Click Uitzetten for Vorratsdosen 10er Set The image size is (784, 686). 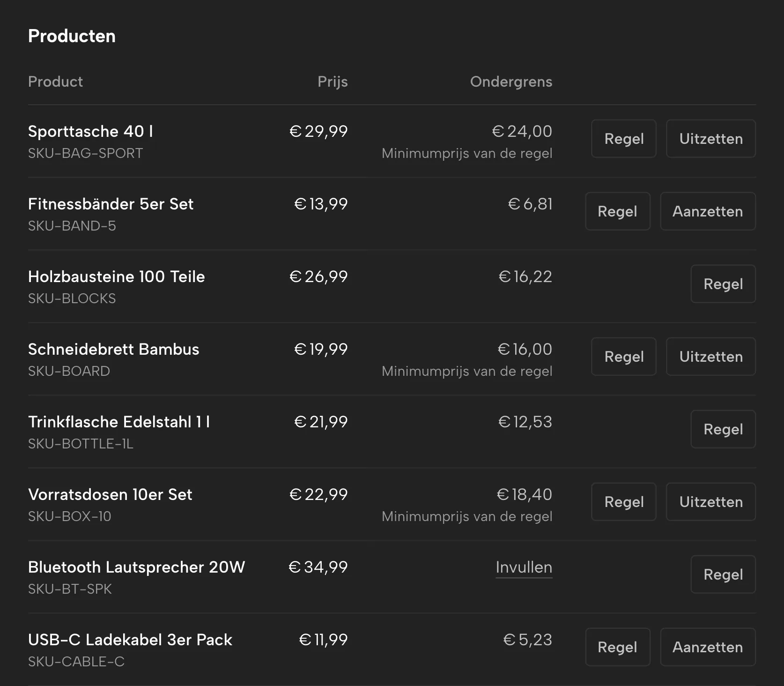coord(710,502)
